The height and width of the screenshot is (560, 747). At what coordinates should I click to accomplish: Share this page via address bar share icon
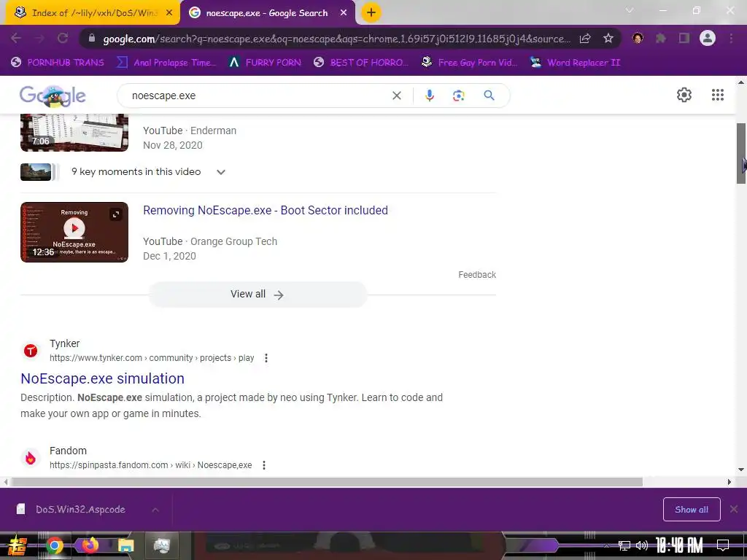click(585, 39)
